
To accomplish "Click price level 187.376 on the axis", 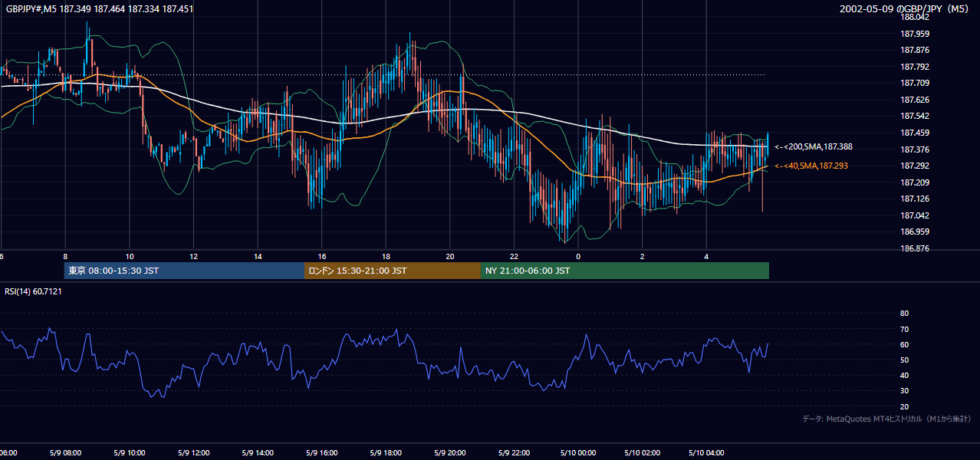I will [914, 149].
